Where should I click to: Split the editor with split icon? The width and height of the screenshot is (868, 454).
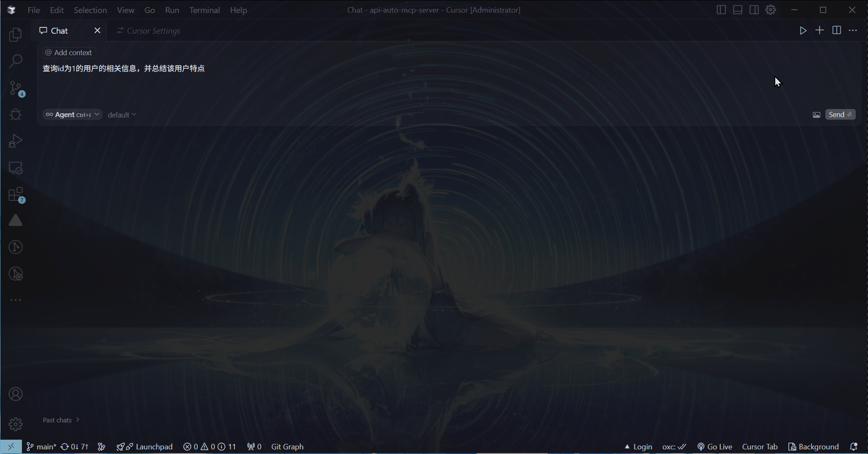(837, 30)
